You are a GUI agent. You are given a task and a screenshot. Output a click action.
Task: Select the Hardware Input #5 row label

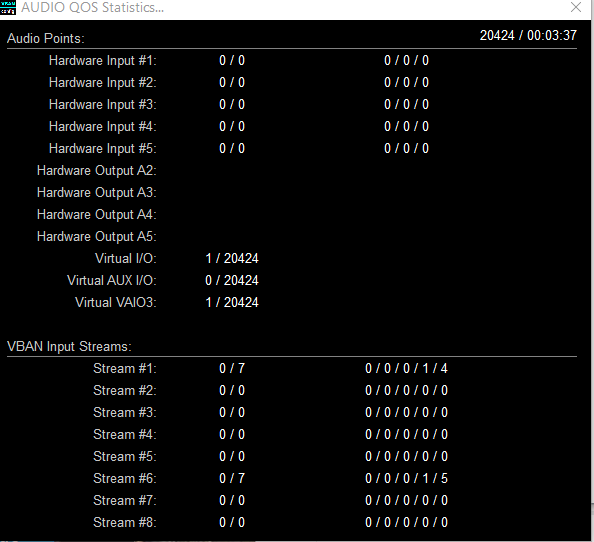click(103, 148)
